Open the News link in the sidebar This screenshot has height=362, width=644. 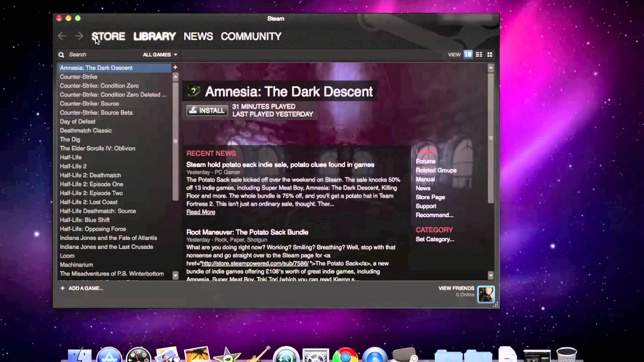[x=423, y=189]
